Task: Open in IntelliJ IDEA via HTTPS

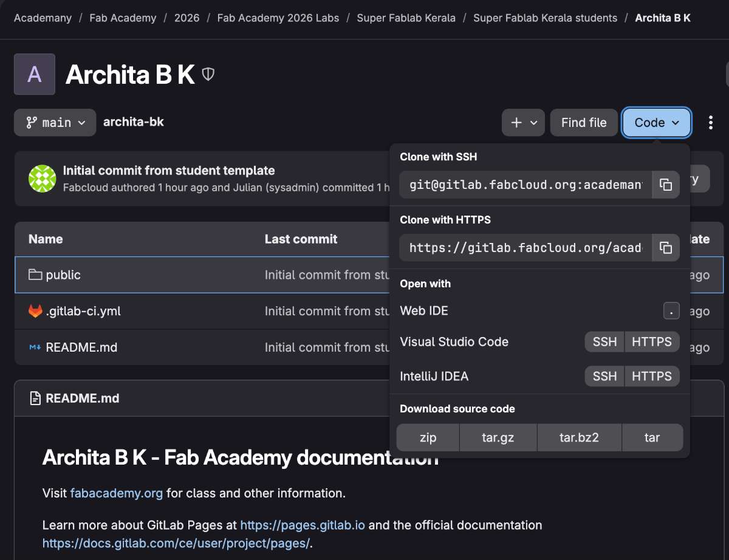Action: tap(651, 377)
